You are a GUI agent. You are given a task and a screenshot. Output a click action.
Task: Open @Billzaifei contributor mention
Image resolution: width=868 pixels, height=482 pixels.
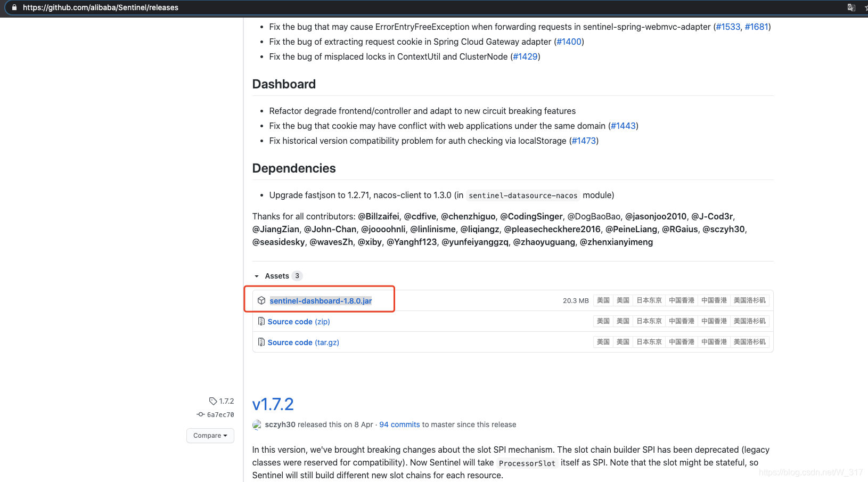(x=379, y=216)
